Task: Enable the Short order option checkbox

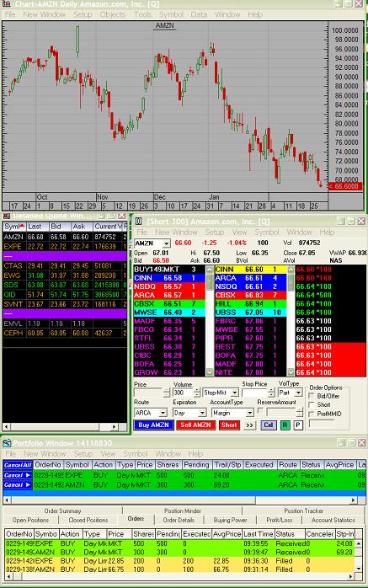Action: pos(311,405)
